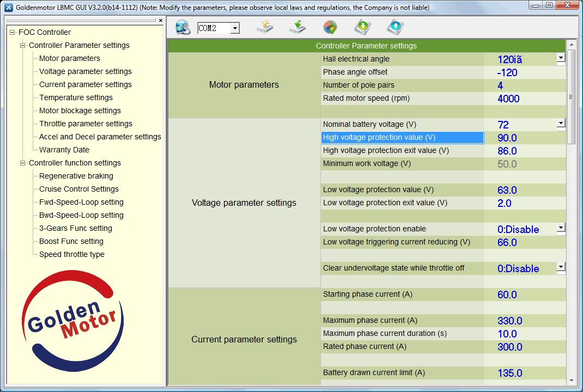Click the drive icon with yellow up arrow
The image size is (583, 392).
click(x=265, y=27)
